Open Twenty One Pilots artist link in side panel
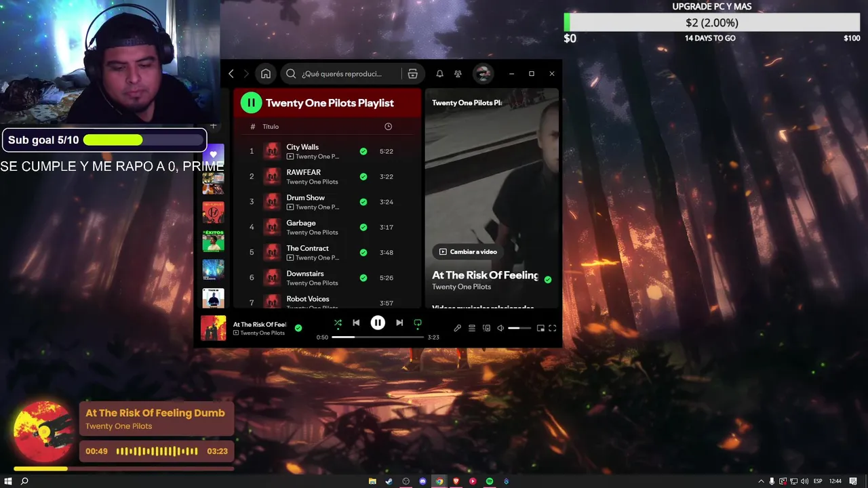 tap(461, 287)
